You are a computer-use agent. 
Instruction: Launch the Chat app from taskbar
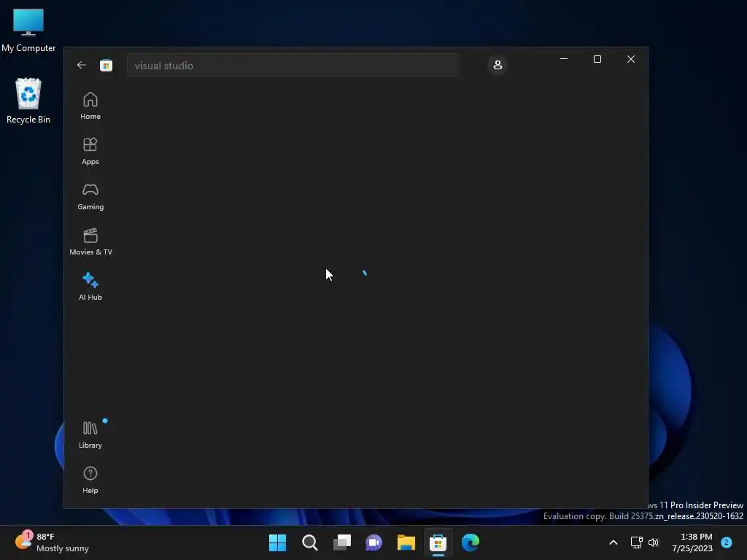click(x=374, y=542)
